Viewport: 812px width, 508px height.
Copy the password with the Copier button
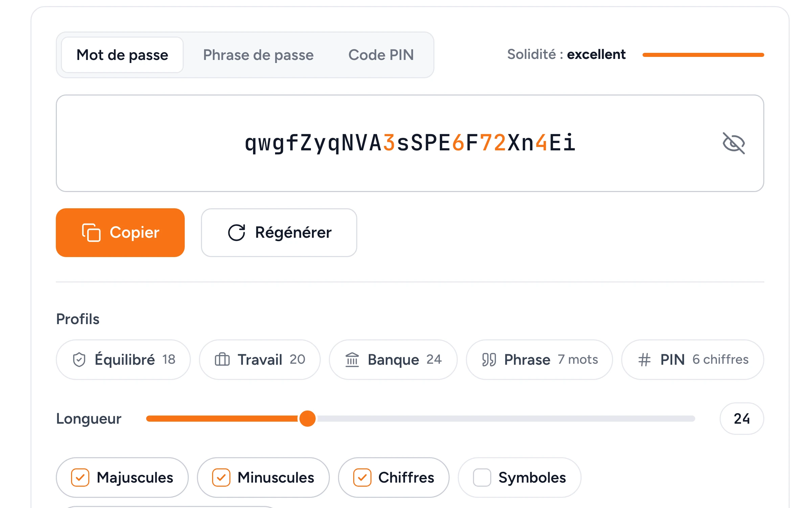(120, 233)
